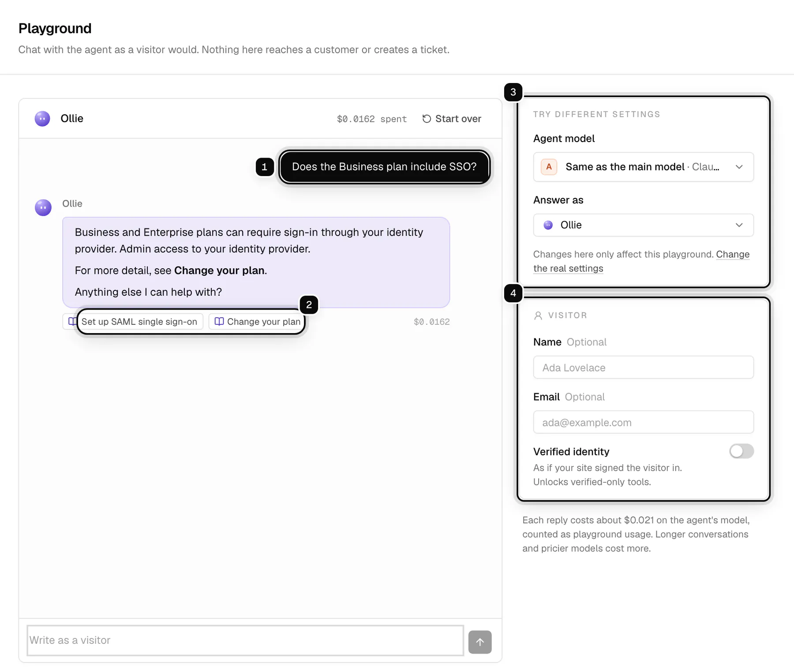Click the visitor Email input field

(643, 422)
